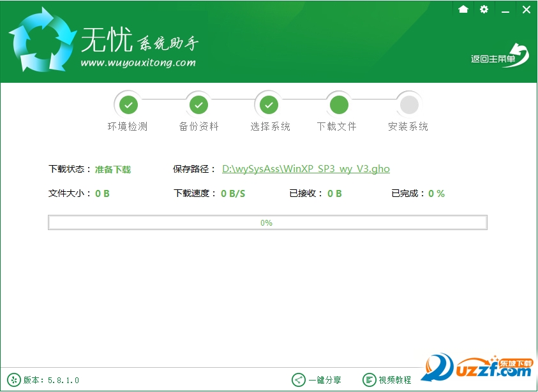Click 返回主菜单 to return to main menu
Screen dimensions: 538x392
tap(500, 57)
